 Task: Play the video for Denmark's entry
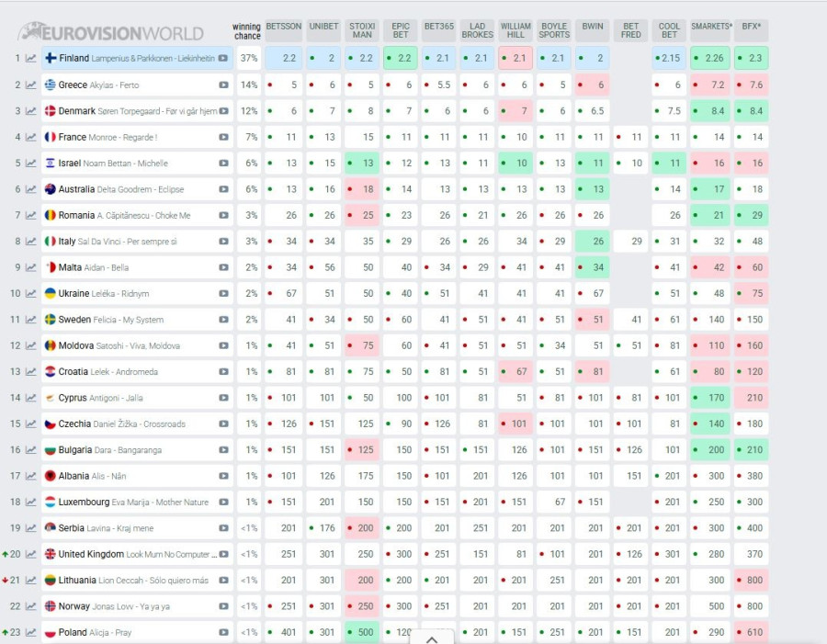(223, 111)
